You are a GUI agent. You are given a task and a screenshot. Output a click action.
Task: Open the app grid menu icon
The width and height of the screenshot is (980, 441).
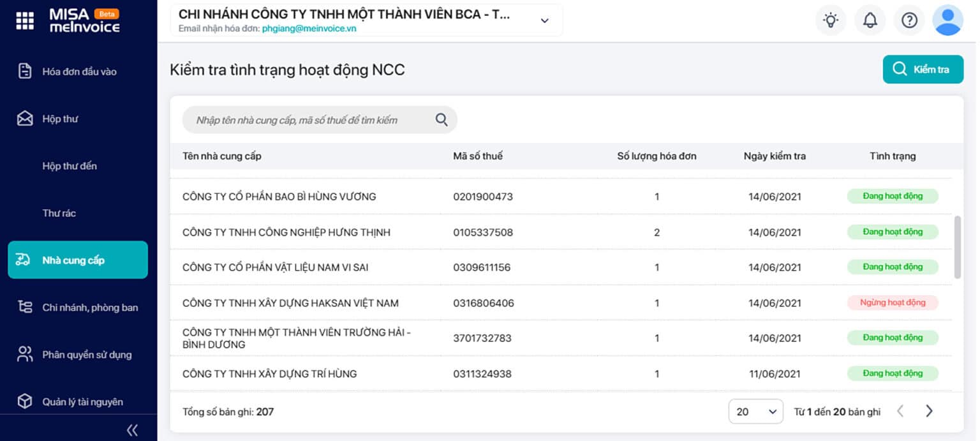pyautogui.click(x=24, y=20)
